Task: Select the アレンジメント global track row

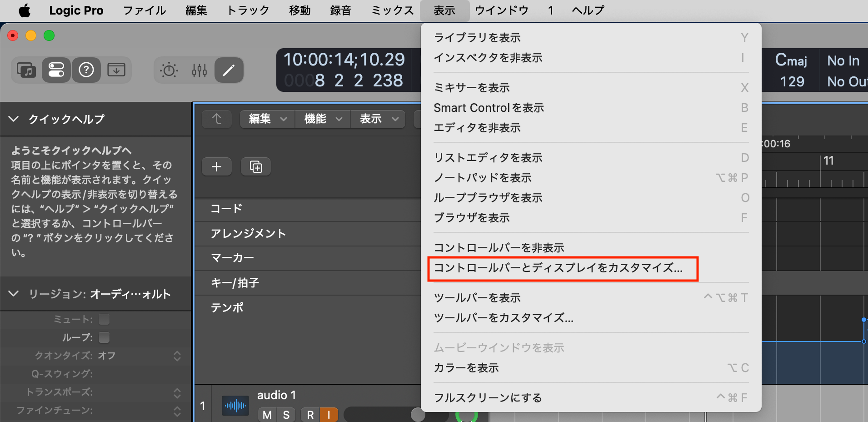Action: coord(308,233)
